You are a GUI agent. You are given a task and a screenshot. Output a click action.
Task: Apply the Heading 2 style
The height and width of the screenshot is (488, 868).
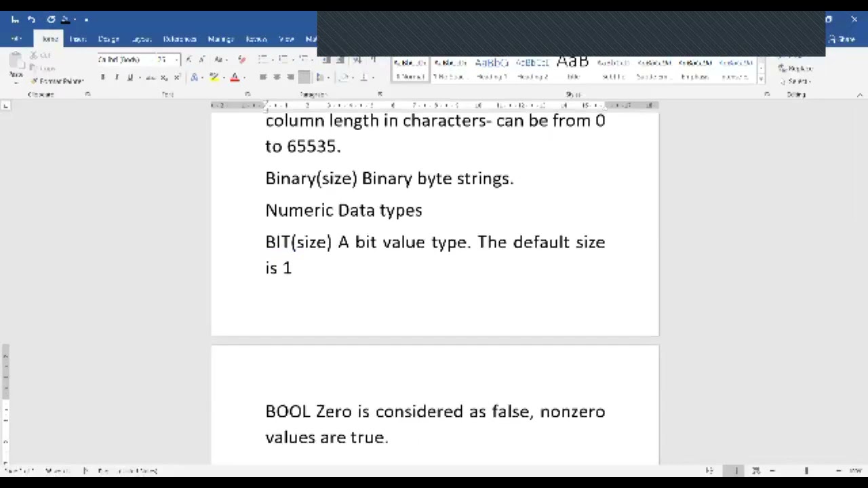(532, 69)
